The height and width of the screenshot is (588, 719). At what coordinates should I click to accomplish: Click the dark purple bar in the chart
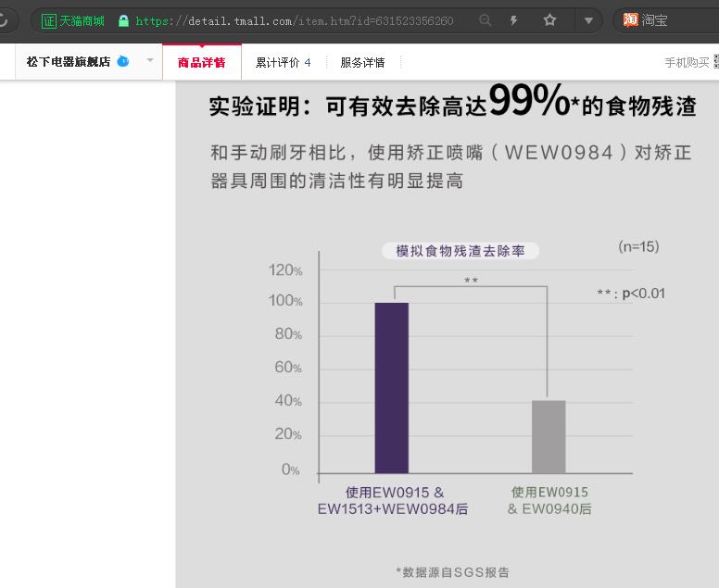pos(392,388)
